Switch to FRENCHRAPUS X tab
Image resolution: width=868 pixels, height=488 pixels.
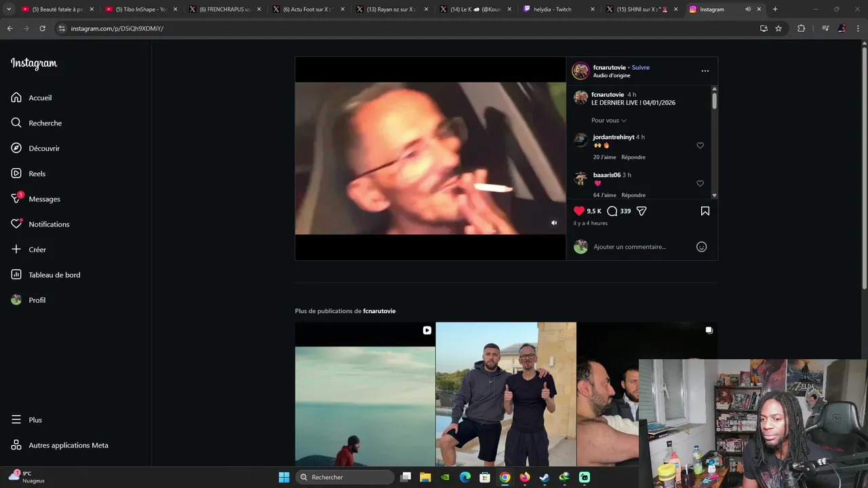click(x=224, y=9)
